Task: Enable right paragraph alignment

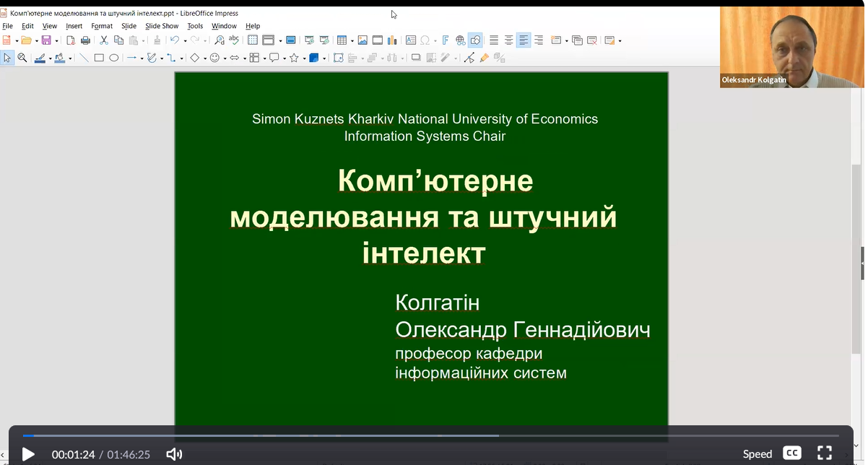Action: [x=539, y=40]
